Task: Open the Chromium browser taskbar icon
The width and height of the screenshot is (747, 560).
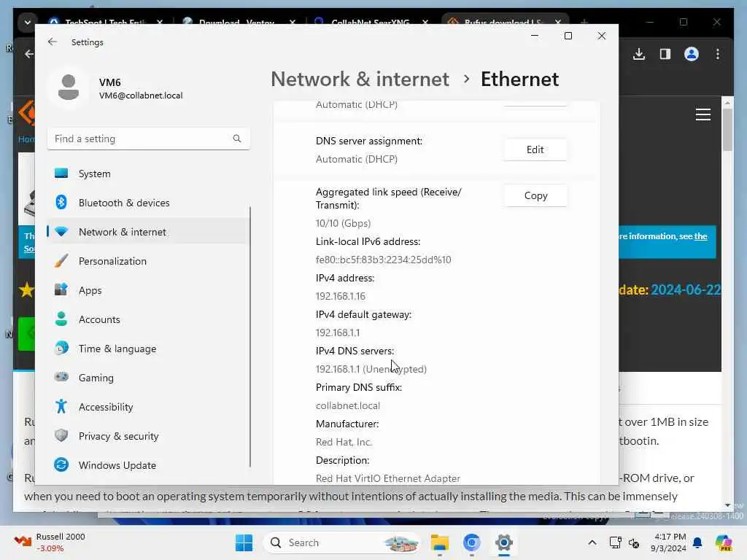Action: [x=471, y=542]
